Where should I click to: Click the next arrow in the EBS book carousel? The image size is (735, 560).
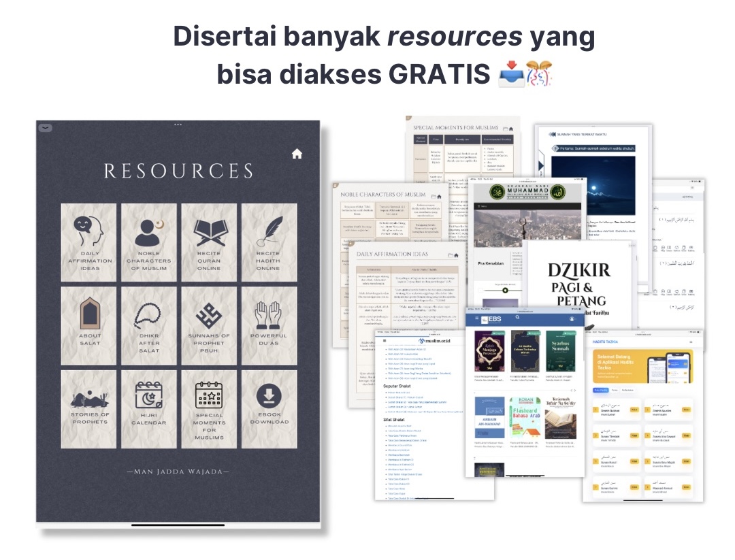(x=574, y=390)
